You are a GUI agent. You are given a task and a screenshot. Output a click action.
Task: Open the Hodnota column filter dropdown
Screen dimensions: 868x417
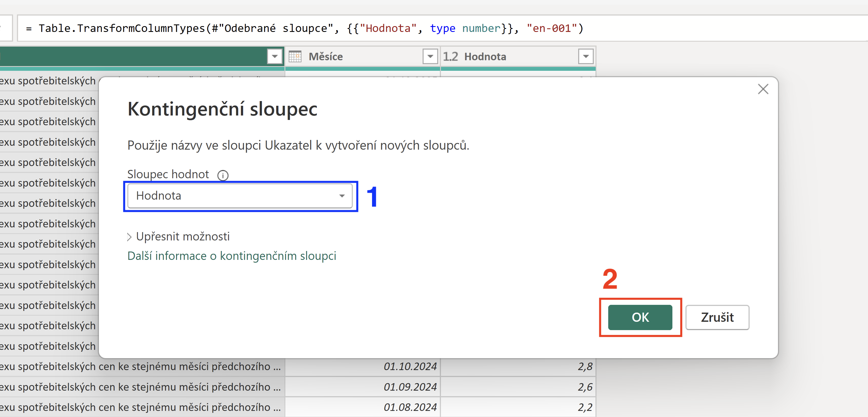pos(586,57)
